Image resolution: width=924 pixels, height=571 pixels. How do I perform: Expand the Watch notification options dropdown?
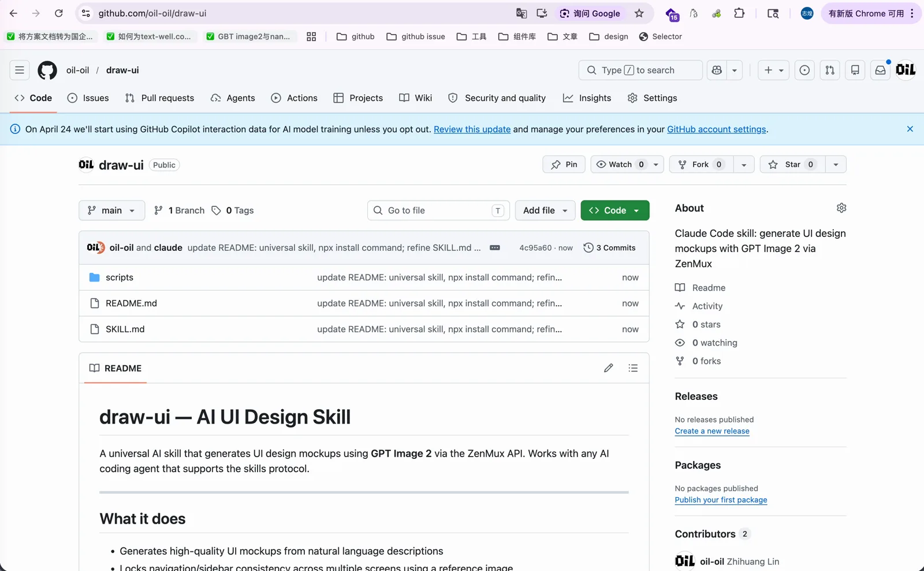tap(656, 165)
